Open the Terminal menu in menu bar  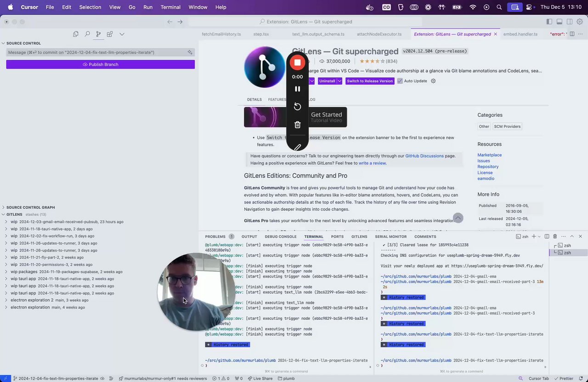coord(170,7)
